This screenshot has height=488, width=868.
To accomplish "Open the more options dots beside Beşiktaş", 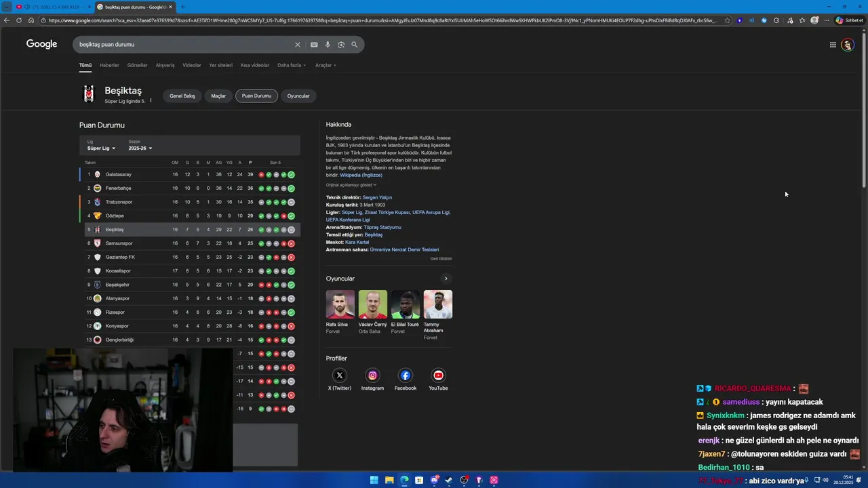I will click(151, 101).
